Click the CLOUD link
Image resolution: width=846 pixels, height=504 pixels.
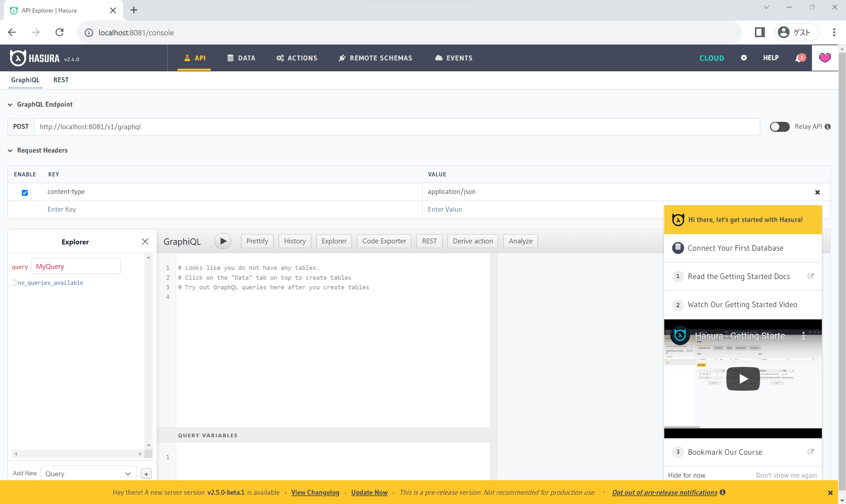point(711,58)
